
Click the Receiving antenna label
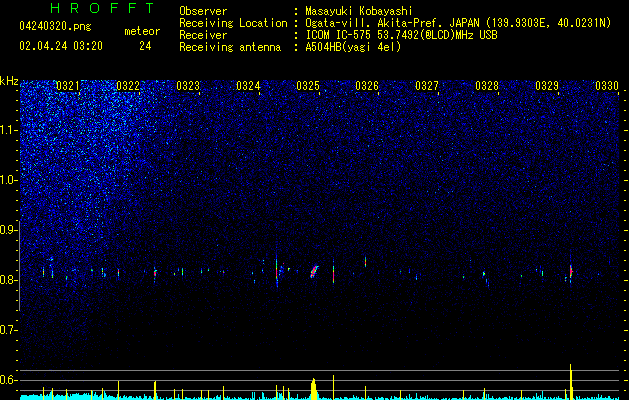230,47
